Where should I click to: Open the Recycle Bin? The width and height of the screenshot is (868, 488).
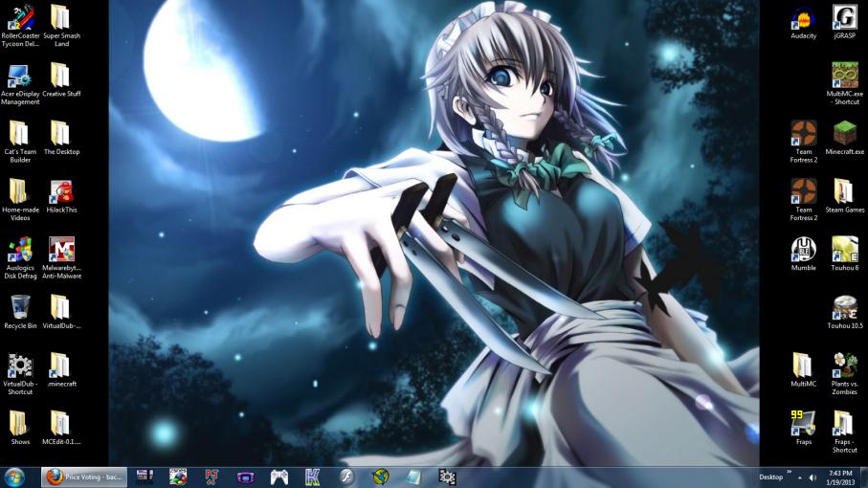pyautogui.click(x=20, y=309)
